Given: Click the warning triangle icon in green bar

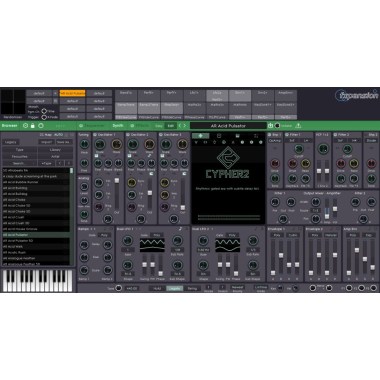Looking at the screenshot, I should 298,126.
